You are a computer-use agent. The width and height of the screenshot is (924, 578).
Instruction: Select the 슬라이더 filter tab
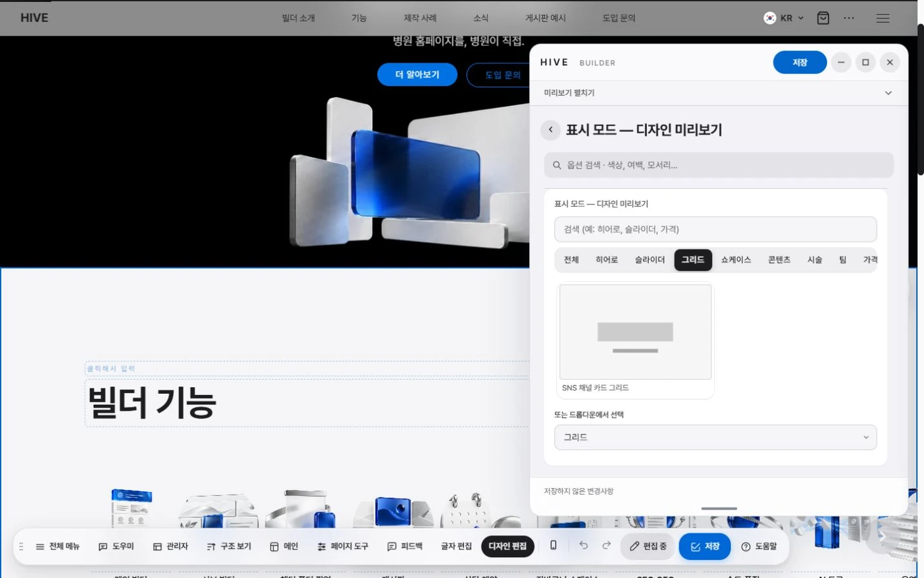[x=650, y=260]
